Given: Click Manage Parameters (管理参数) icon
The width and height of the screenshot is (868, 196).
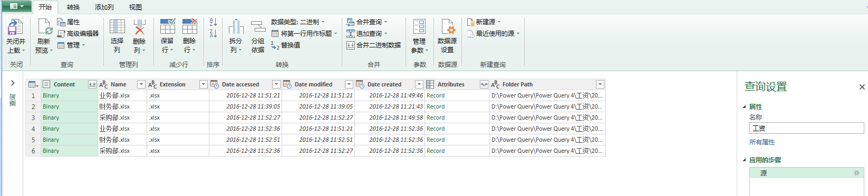Looking at the screenshot, I should (x=419, y=26).
